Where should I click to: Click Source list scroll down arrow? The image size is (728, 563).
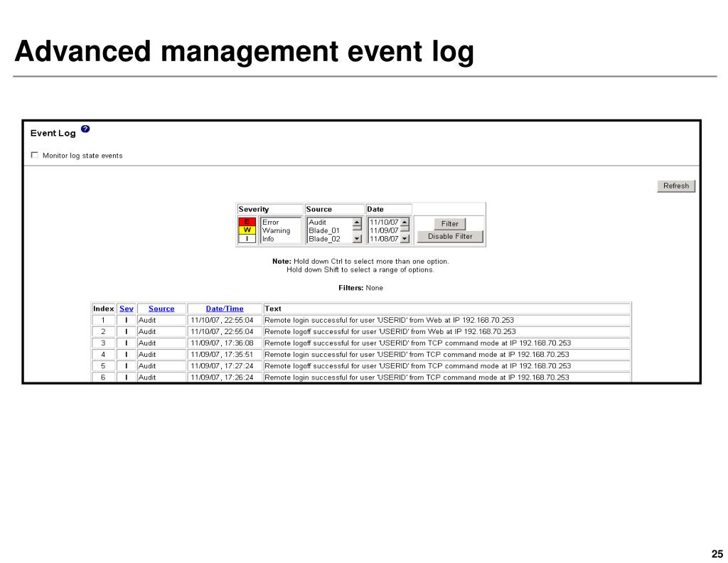pos(357,239)
